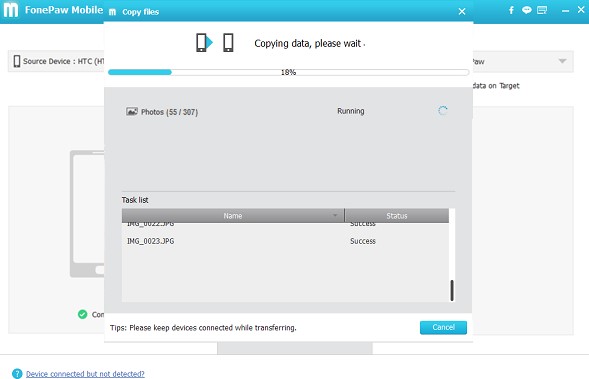589x379 pixels.
Task: Close the Copy files dialog
Action: point(462,12)
